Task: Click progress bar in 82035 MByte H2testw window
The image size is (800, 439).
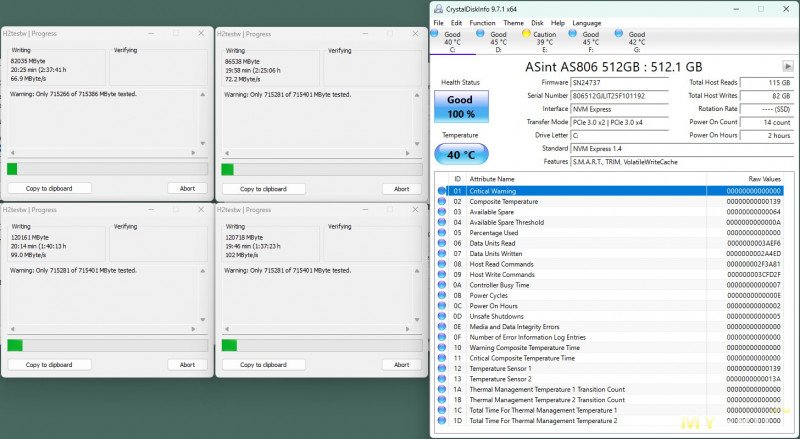Action: 107,169
